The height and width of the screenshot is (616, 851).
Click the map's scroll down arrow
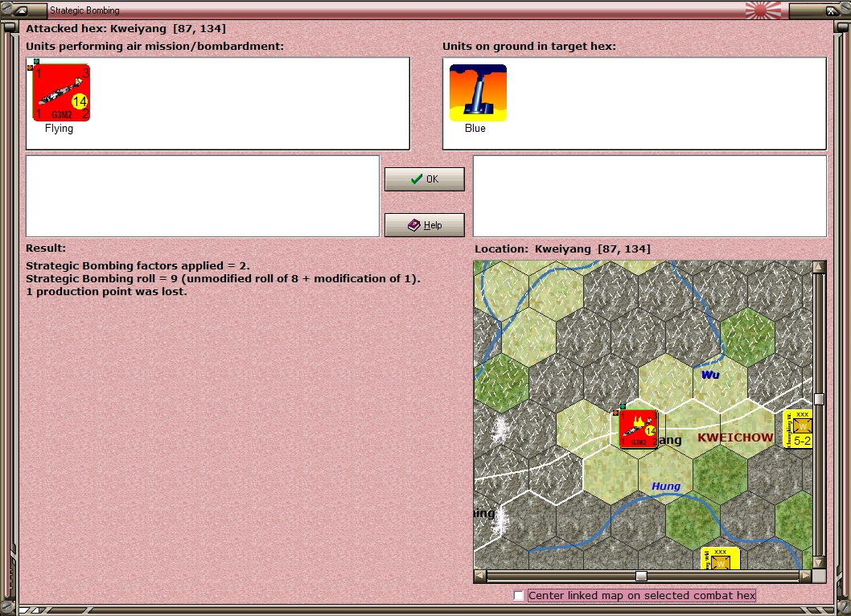click(x=819, y=562)
